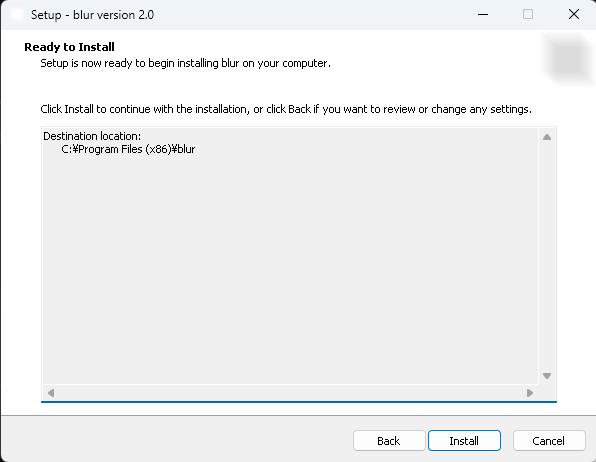Click the Install button

(x=464, y=440)
